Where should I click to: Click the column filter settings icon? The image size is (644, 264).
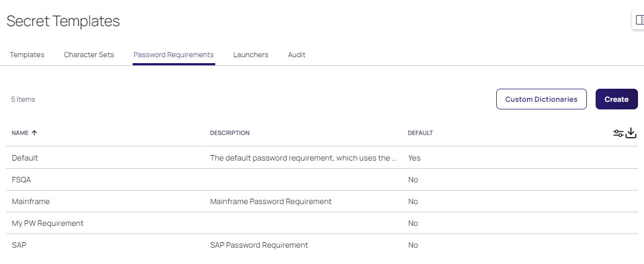pos(618,133)
